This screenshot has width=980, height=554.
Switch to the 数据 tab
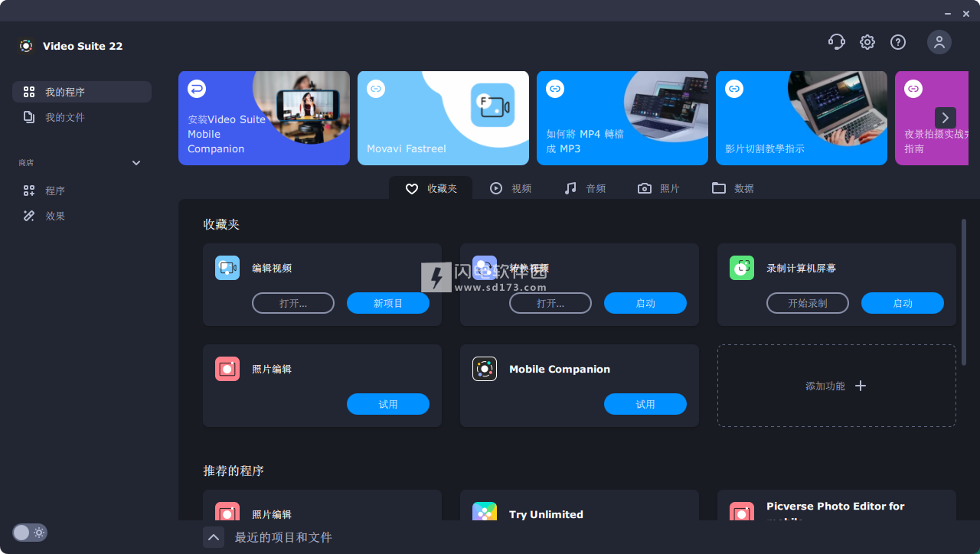click(733, 188)
